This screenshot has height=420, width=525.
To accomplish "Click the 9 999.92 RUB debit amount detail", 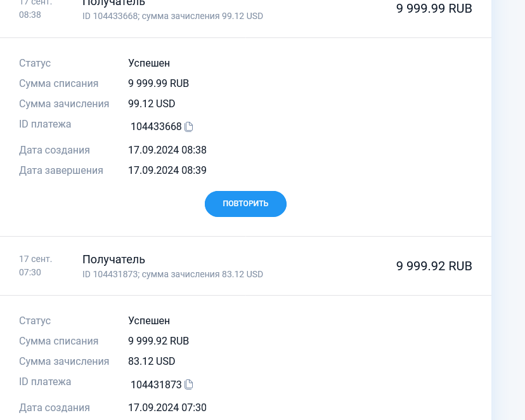I will coord(159,341).
